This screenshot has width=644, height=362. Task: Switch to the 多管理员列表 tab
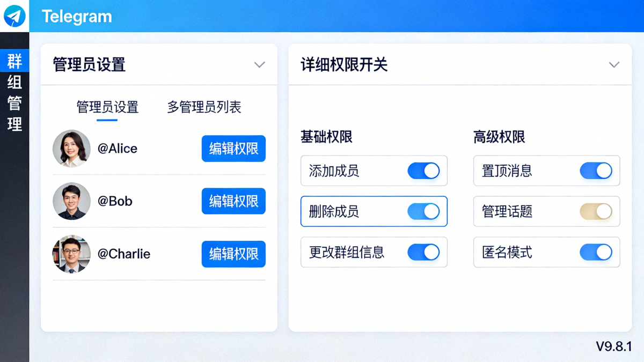(203, 107)
